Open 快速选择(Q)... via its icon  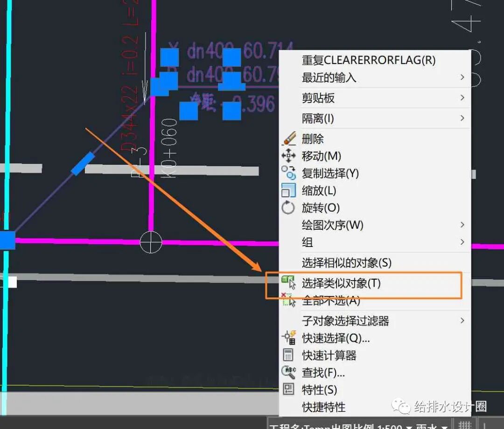289,338
